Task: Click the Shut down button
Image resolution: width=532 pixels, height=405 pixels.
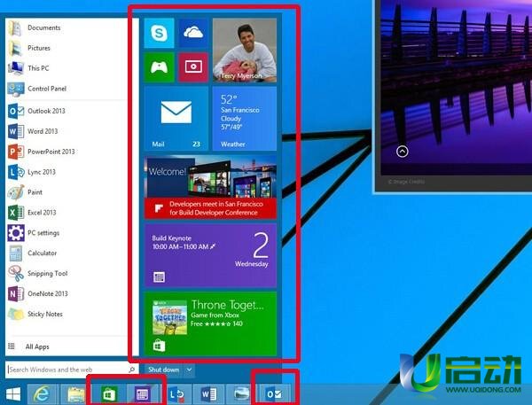Action: pos(163,370)
